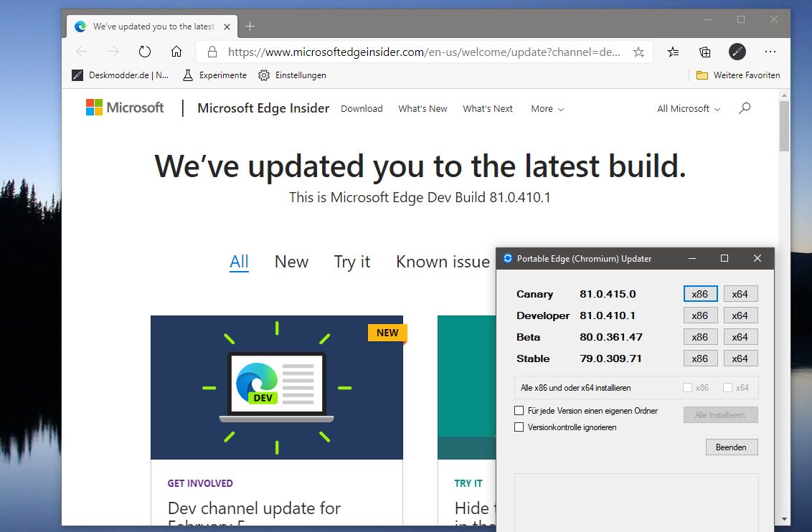The height and width of the screenshot is (532, 812).
Task: Select the Try it filter tab
Action: [x=352, y=262]
